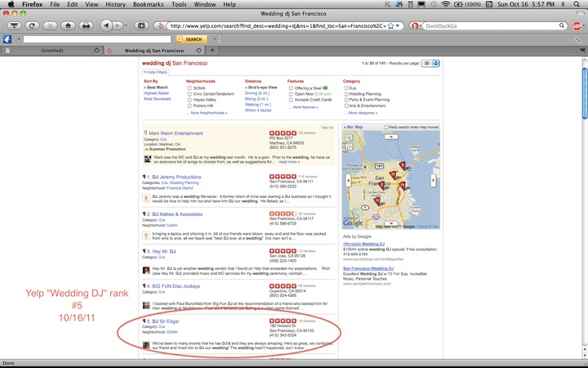588x368 pixels.
Task: Open the Bookmarks menu
Action: (148, 5)
